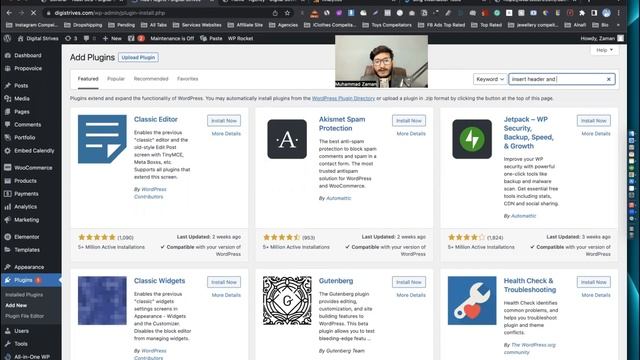
Task: Open Propovoice in the sidebar
Action: tap(28, 68)
